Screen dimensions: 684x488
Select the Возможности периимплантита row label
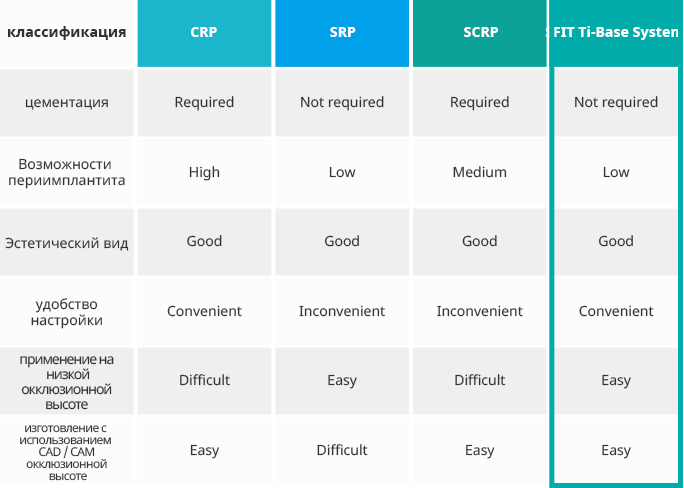point(67,172)
